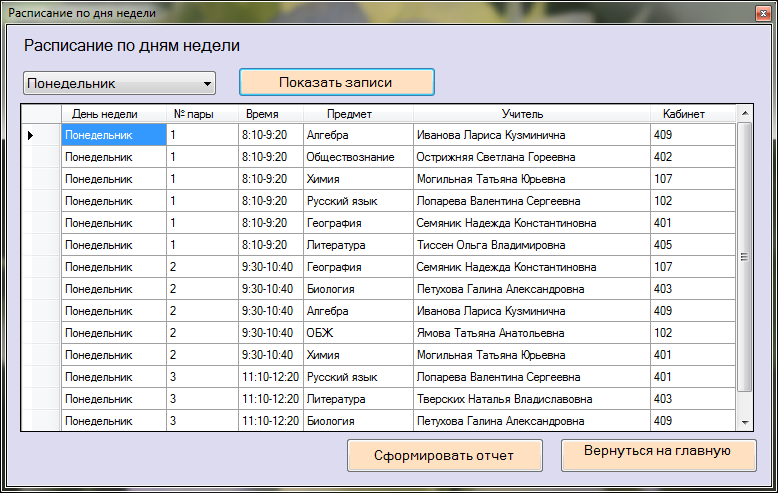
Task: Select Семяник Надежда Константиновна in cabinet 107 row
Action: coord(531,267)
